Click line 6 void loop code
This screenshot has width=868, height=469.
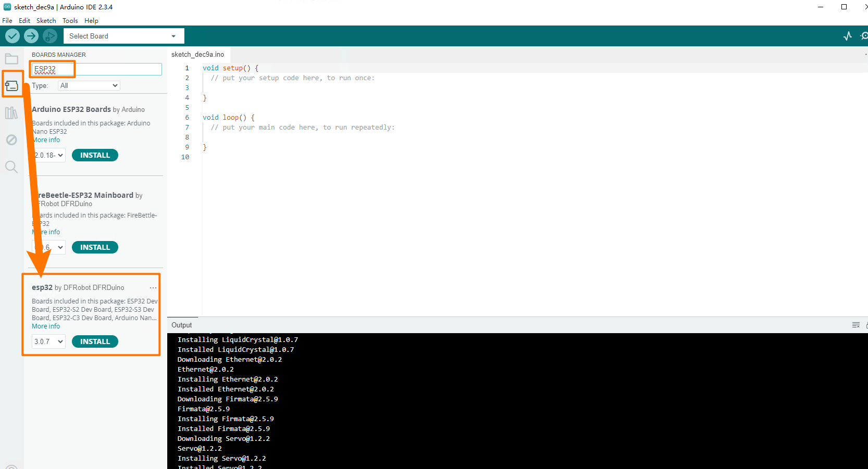228,118
